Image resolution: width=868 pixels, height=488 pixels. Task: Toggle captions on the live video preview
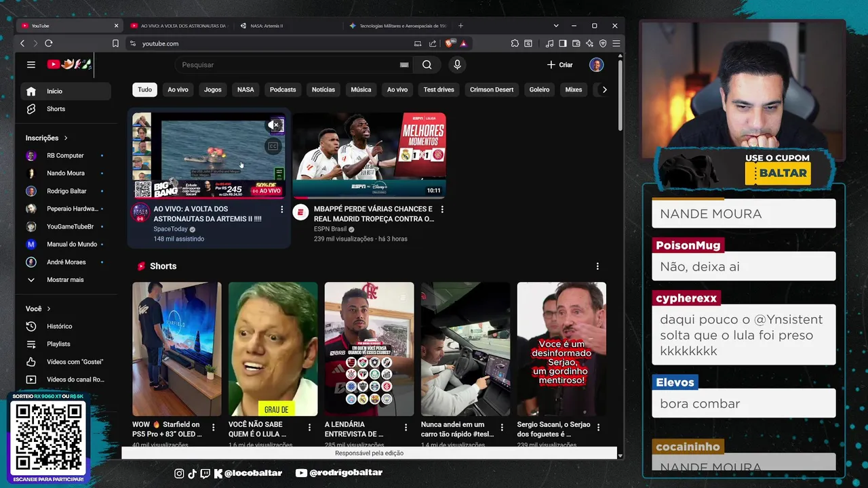point(273,146)
